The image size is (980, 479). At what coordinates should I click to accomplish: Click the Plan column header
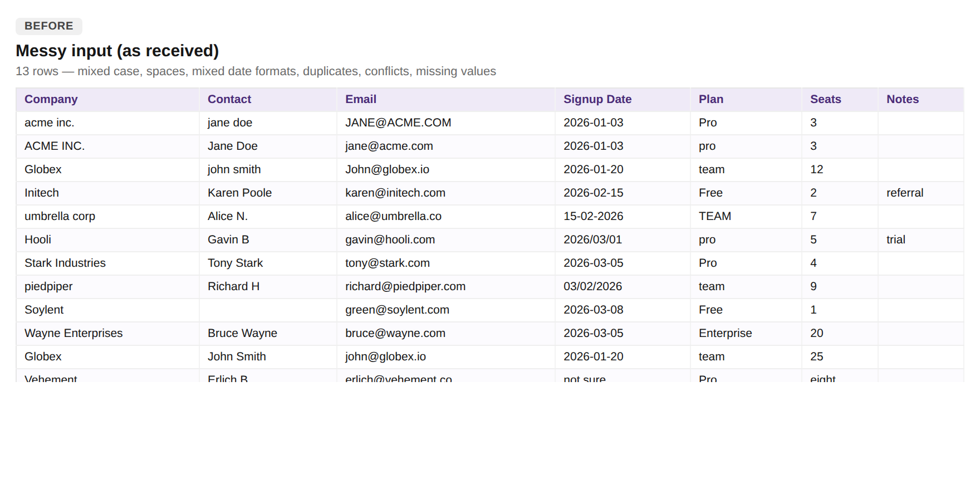[746, 100]
